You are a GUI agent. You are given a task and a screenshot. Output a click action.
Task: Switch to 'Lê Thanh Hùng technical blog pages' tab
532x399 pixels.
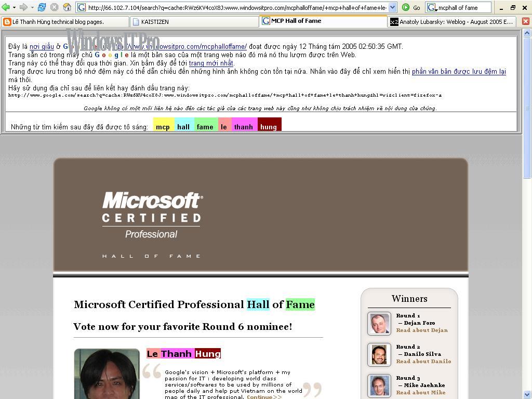[x=65, y=22]
